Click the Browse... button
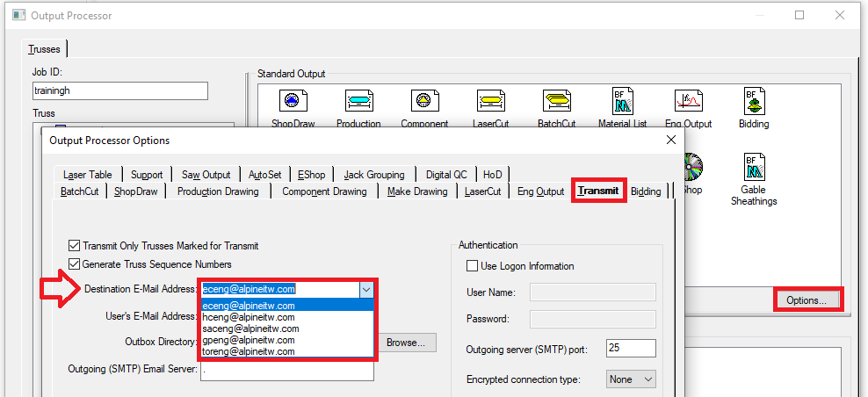Viewport: 868px width, 397px height. [x=406, y=343]
